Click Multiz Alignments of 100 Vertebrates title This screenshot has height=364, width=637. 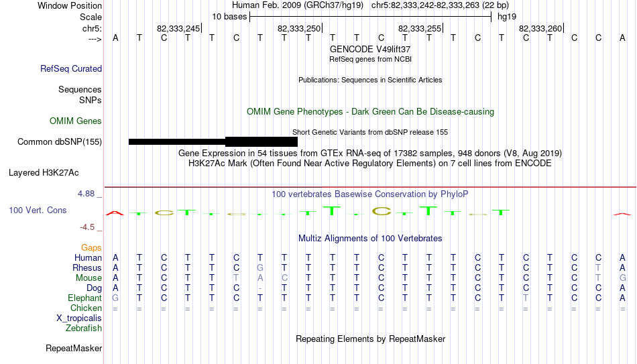coord(370,239)
